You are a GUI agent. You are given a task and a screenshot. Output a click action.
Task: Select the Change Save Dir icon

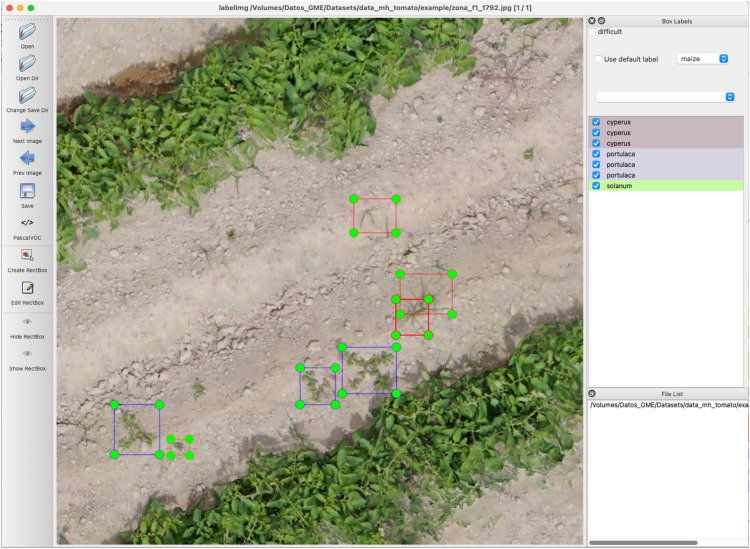coord(27,95)
